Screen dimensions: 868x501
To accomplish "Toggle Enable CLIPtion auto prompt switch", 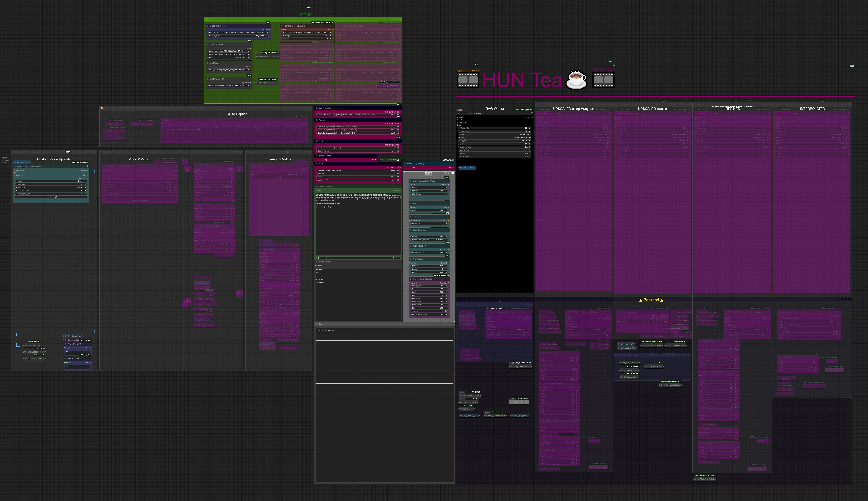I will (394, 115).
